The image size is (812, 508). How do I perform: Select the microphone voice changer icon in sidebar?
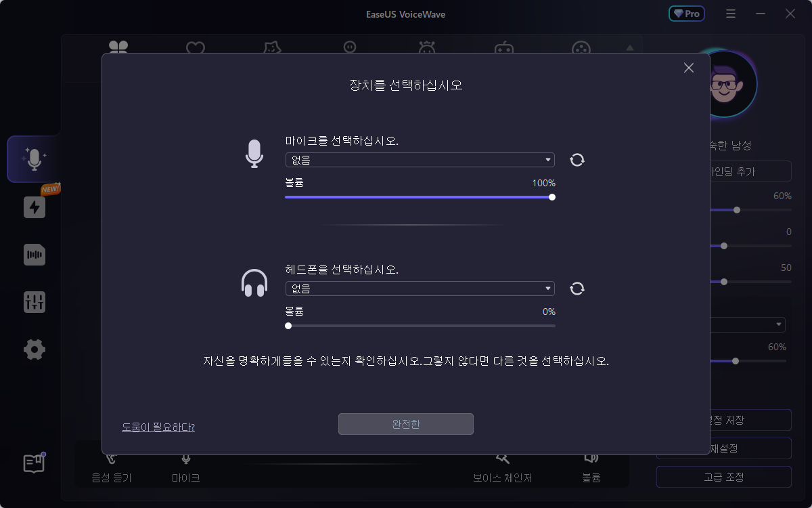click(34, 159)
